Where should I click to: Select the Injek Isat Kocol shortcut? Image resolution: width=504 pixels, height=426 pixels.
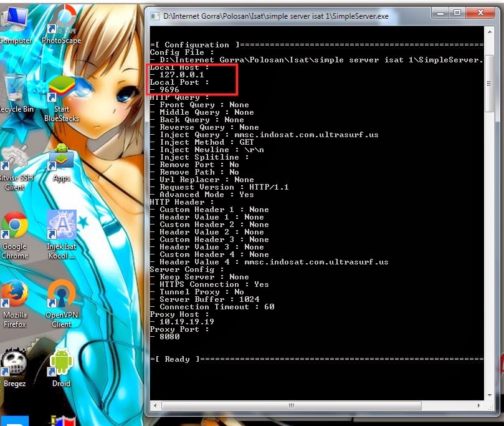pyautogui.click(x=62, y=235)
